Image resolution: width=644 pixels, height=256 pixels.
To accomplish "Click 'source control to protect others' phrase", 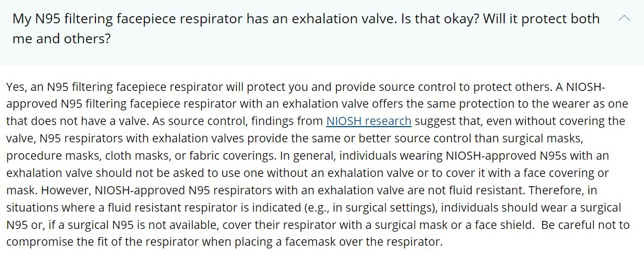I will click(483, 87).
